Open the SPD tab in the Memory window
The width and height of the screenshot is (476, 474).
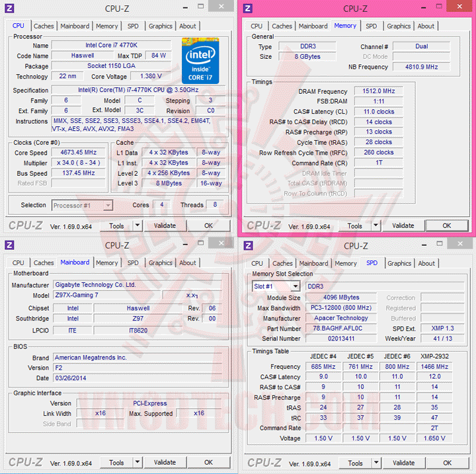coord(372,26)
